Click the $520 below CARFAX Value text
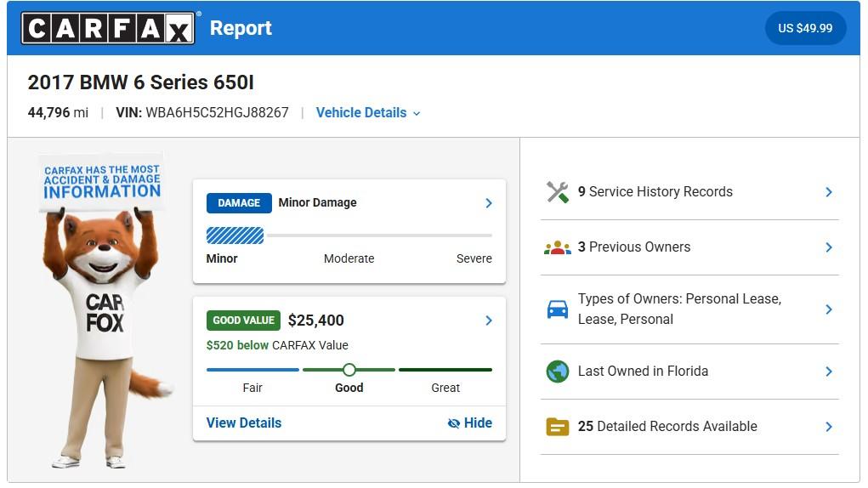This screenshot has height=488, width=868. pos(277,345)
